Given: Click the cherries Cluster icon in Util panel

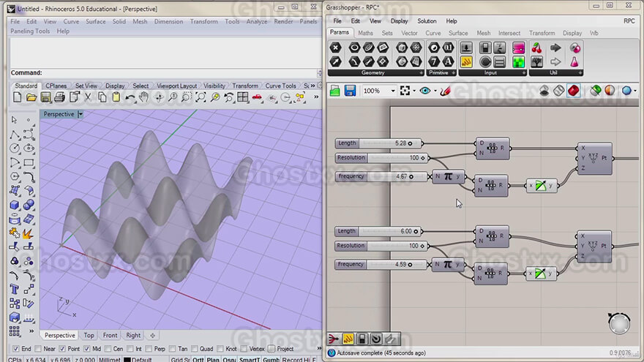Looking at the screenshot, I should click(537, 48).
